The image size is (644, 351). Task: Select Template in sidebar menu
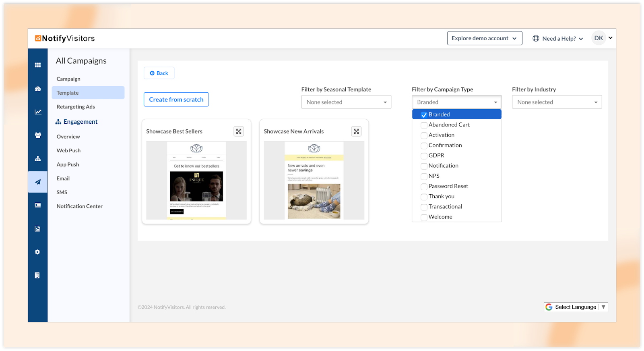[88, 93]
